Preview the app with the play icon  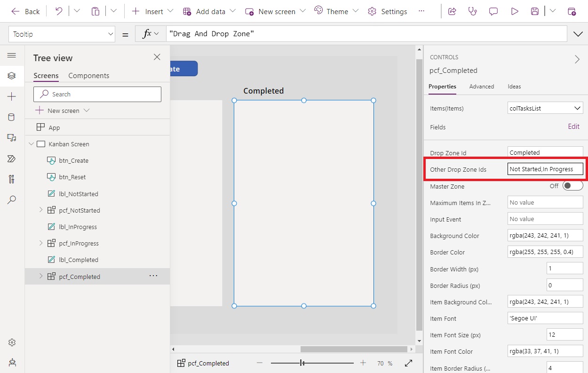pos(514,11)
